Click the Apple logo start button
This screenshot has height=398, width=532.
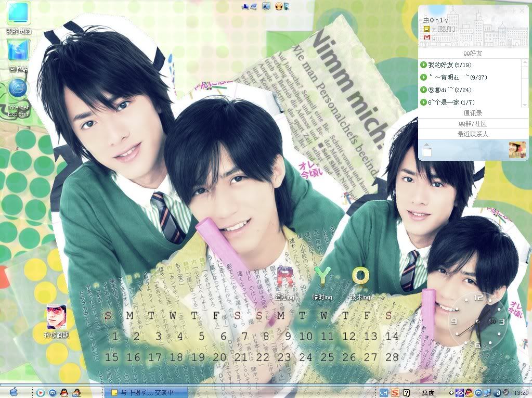pyautogui.click(x=14, y=392)
